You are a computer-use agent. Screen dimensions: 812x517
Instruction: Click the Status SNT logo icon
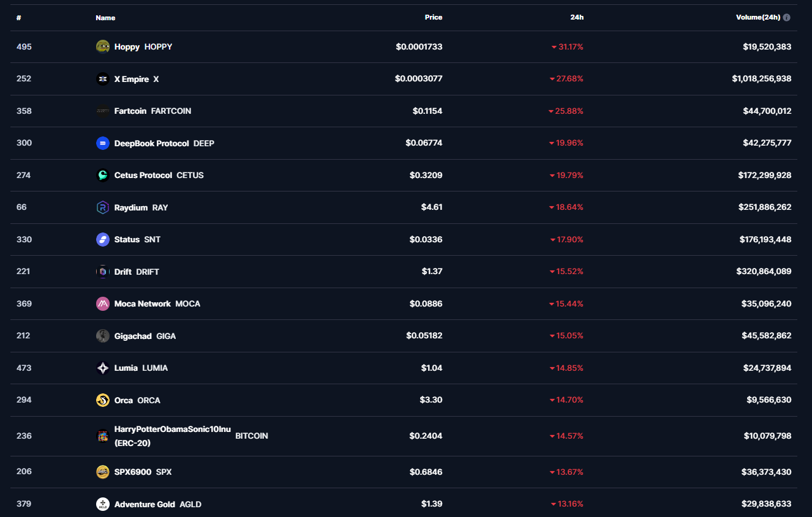103,239
